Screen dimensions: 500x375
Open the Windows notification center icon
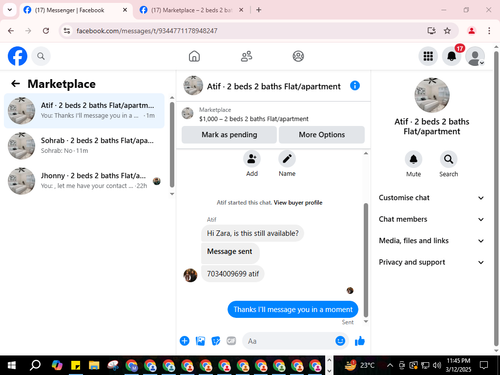tap(484, 366)
